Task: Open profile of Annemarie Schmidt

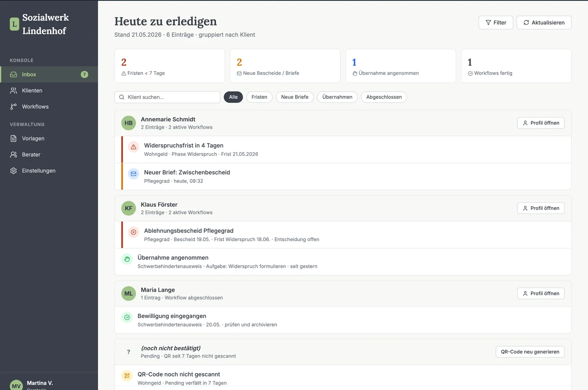Action: click(541, 123)
